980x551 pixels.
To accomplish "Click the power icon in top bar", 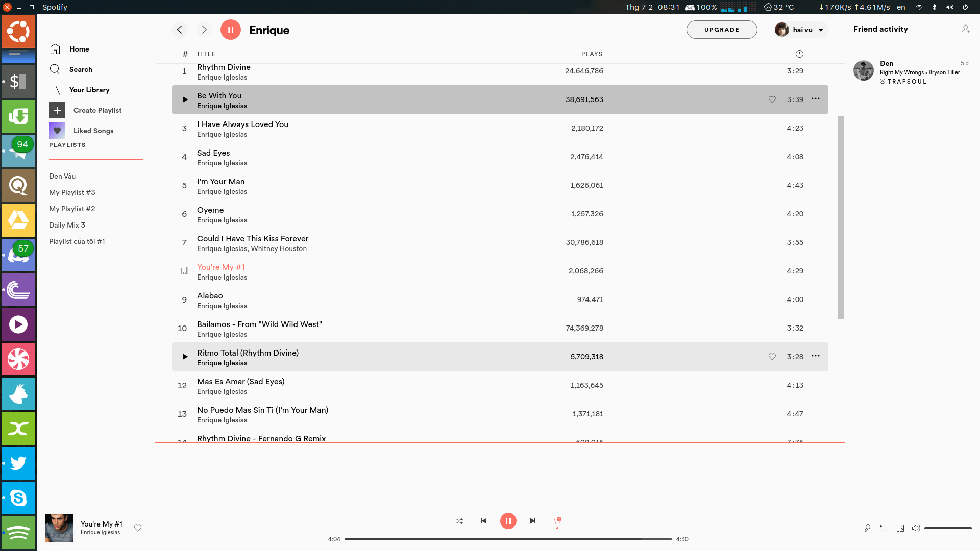I will (x=965, y=7).
